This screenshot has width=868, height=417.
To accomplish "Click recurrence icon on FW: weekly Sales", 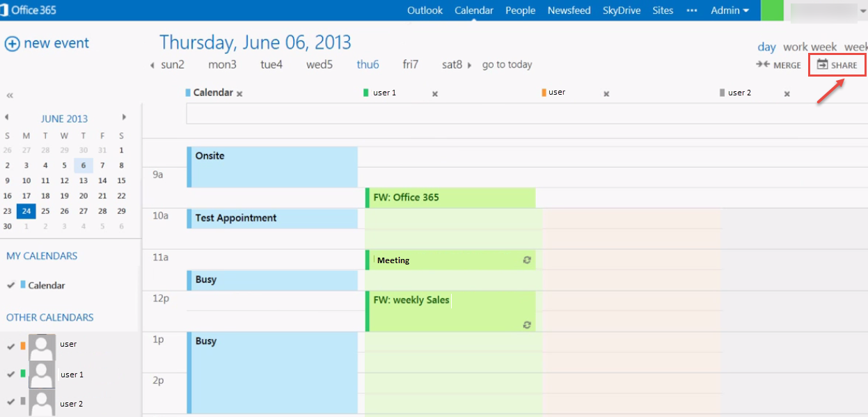I will [527, 324].
